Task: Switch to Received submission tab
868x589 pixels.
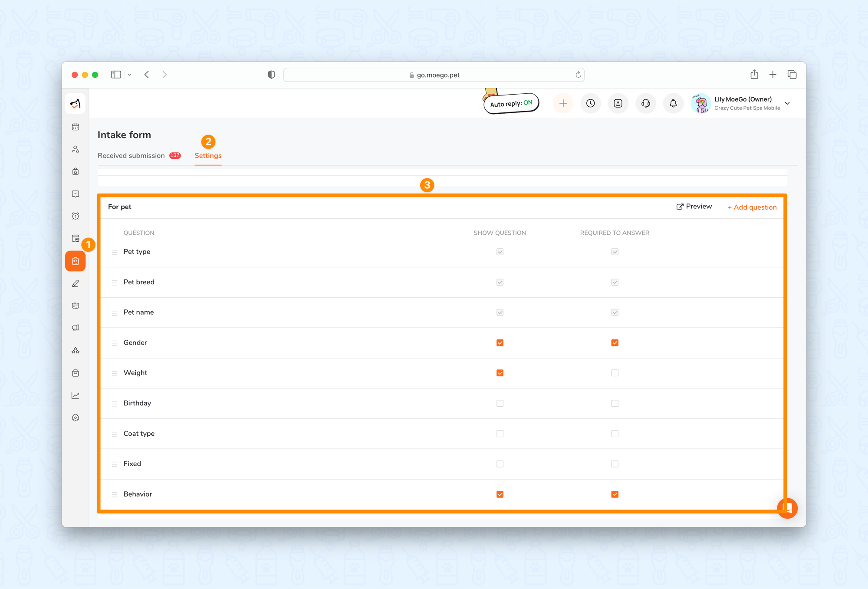Action: [x=131, y=155]
